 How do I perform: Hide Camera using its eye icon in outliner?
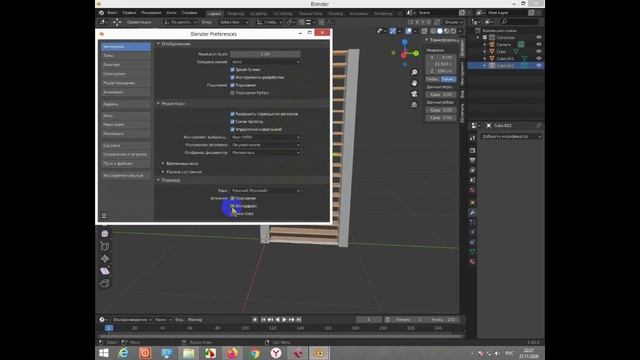[539, 44]
